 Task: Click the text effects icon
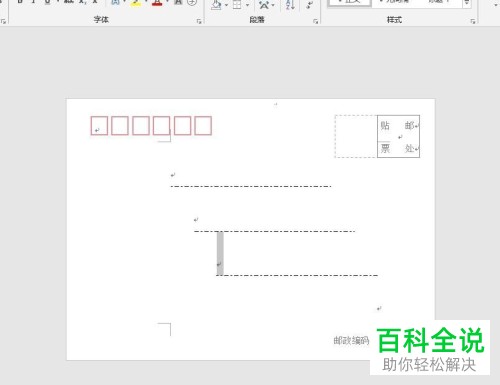115,2
